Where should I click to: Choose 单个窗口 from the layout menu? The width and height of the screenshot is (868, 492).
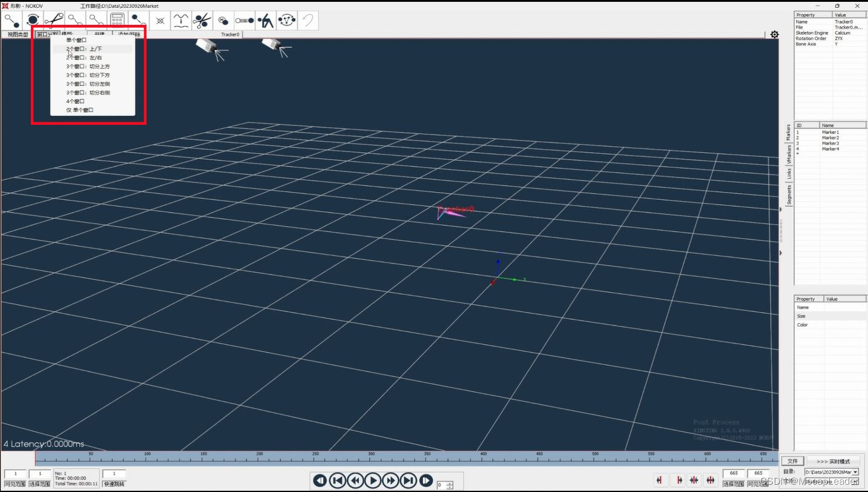92,40
